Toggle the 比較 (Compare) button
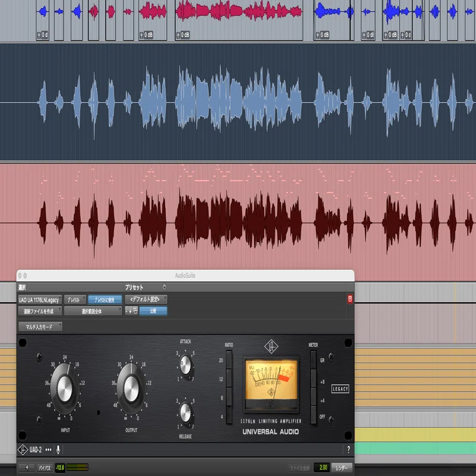Image resolution: width=476 pixels, height=476 pixels. tap(153, 311)
